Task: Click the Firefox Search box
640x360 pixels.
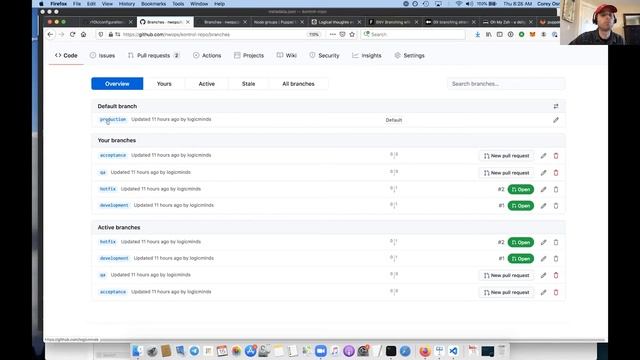Action: 413,35
